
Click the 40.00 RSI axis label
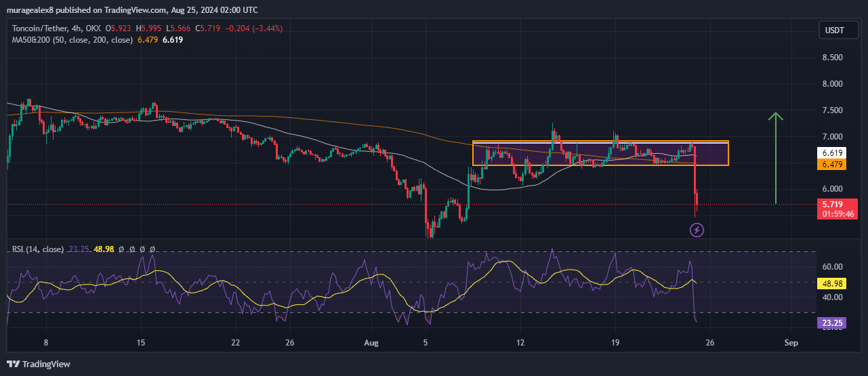coord(832,297)
